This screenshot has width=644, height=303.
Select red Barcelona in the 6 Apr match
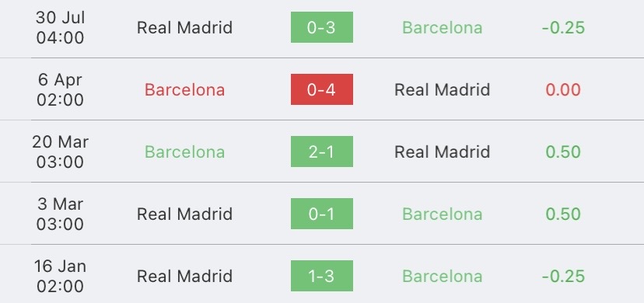point(185,90)
